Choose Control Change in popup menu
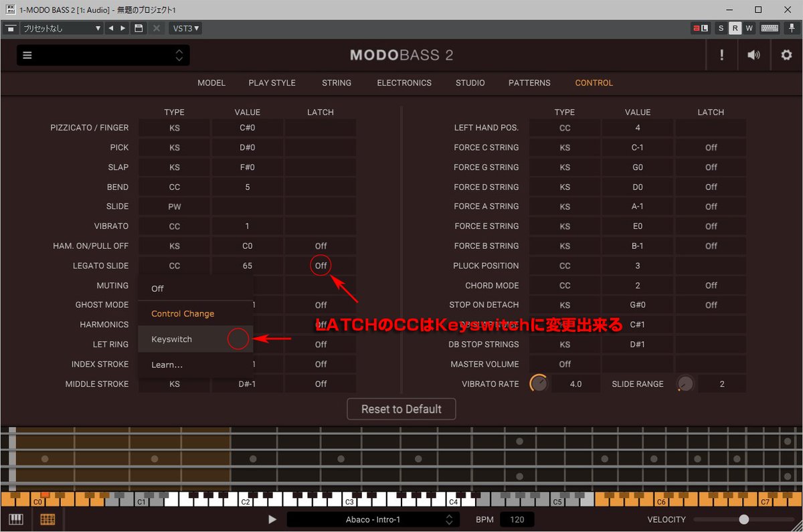Screen dimensions: 803x532 196,314
